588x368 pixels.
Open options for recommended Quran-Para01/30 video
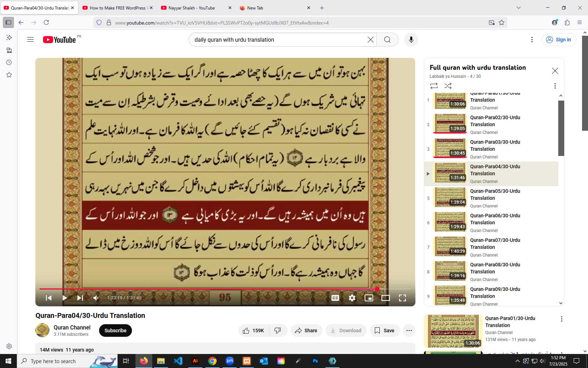[x=562, y=319]
